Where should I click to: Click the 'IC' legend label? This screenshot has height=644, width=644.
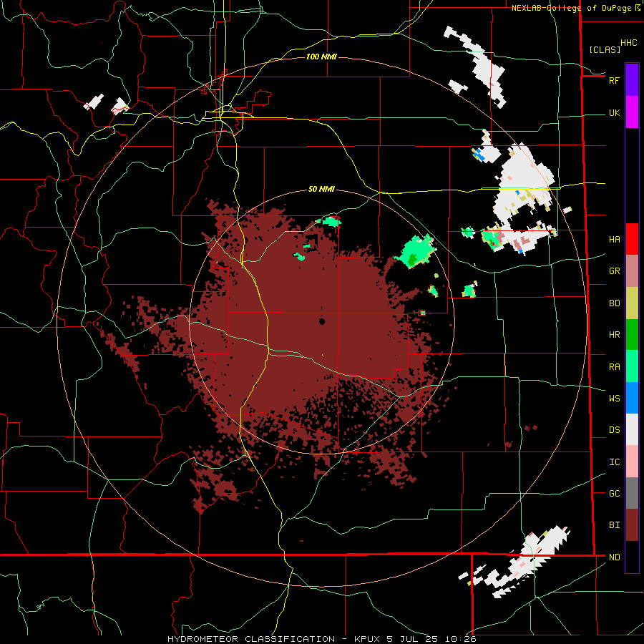tap(614, 462)
